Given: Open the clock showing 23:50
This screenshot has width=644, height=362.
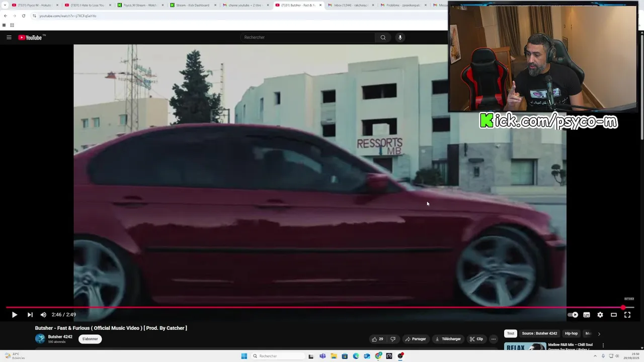Looking at the screenshot, I should [x=631, y=356].
